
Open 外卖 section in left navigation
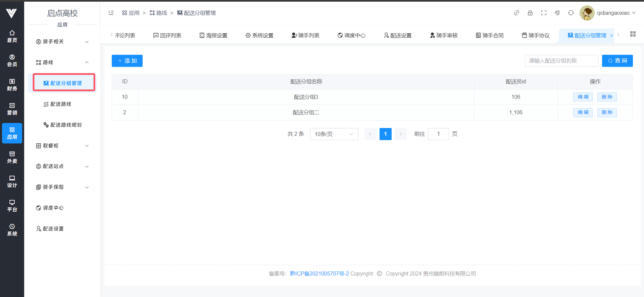tap(12, 157)
